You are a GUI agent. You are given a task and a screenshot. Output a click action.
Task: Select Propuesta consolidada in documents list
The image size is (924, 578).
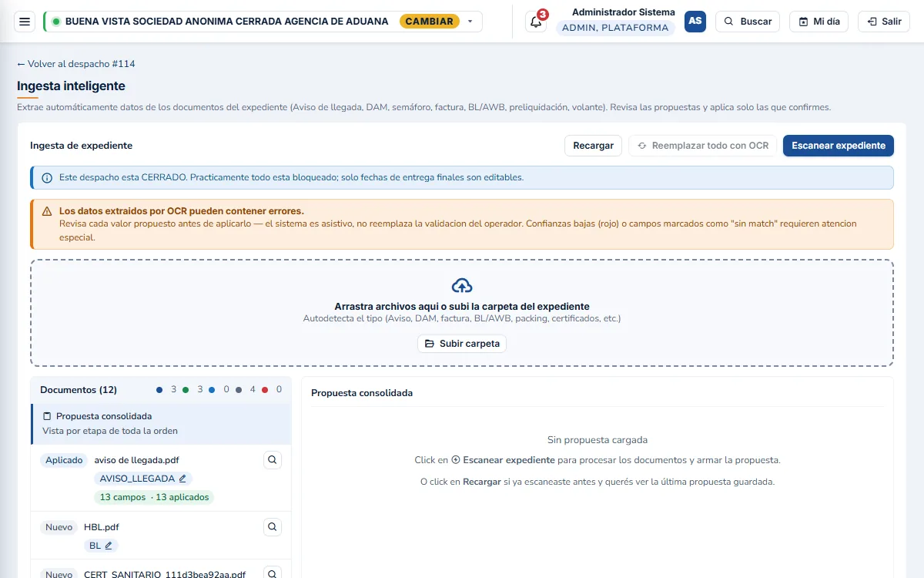pyautogui.click(x=161, y=423)
